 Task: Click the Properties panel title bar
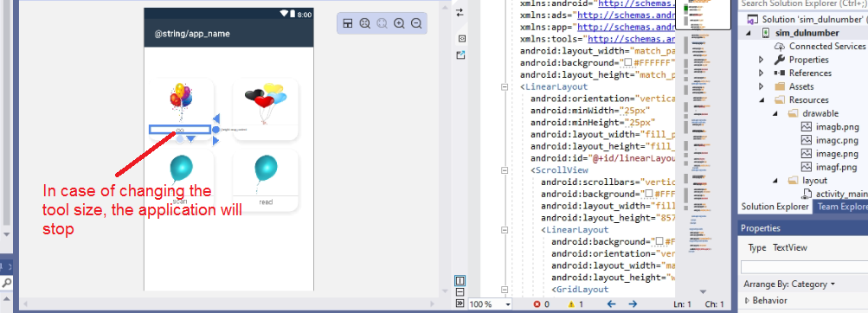point(803,228)
